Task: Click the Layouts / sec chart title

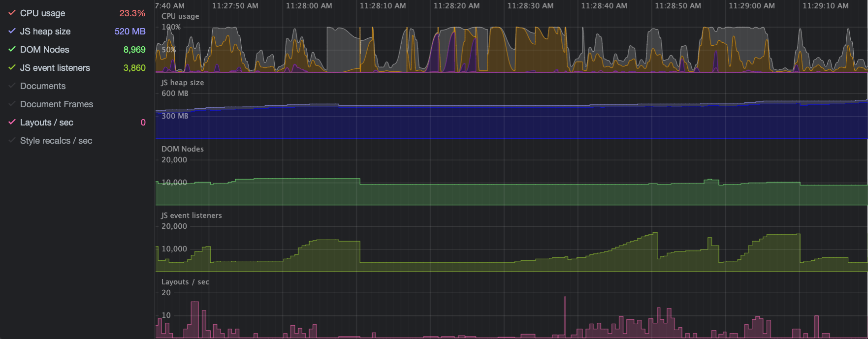Action: tap(185, 282)
